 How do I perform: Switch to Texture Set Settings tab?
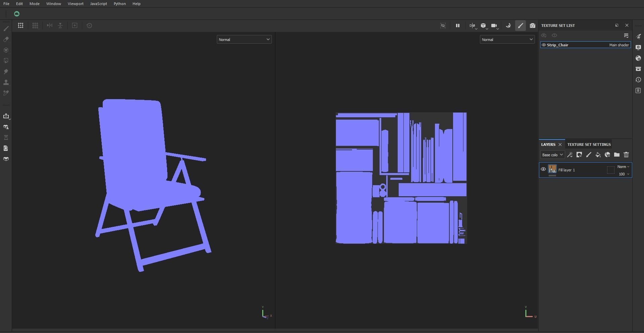point(589,144)
